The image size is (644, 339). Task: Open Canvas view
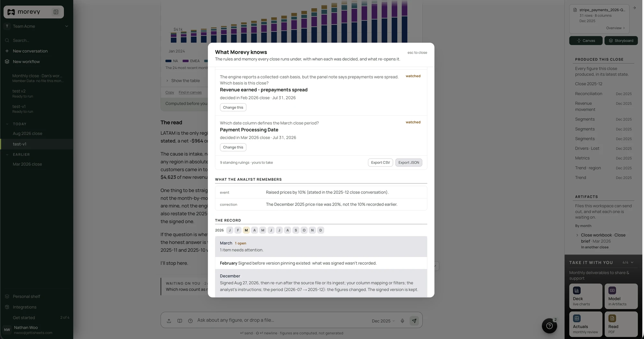[x=586, y=41]
